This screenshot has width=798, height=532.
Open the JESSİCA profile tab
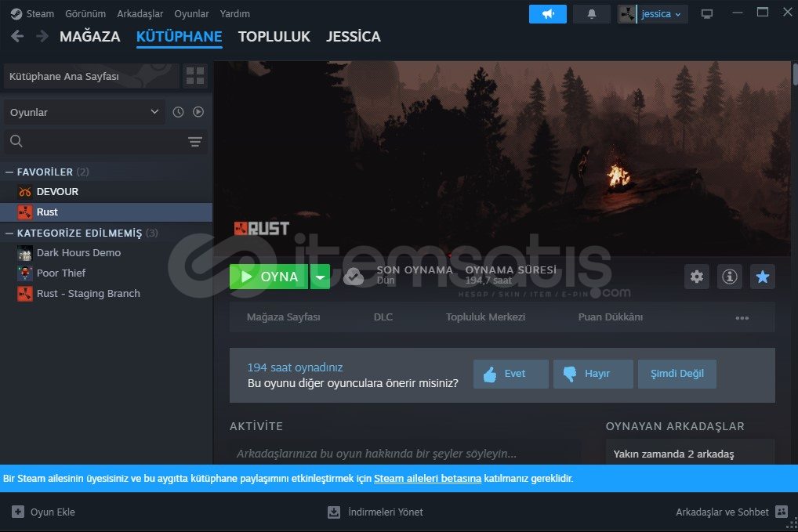(354, 37)
